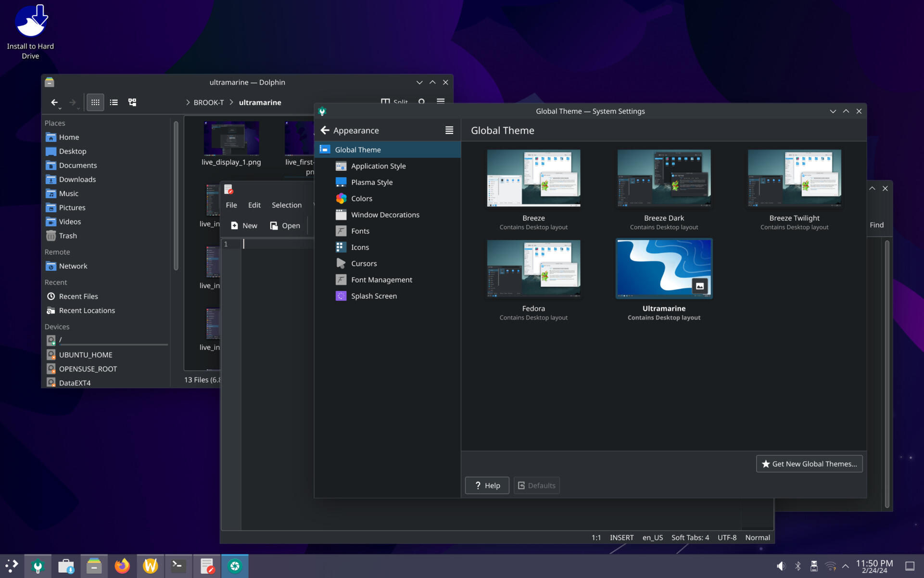Open Application Style settings

click(x=387, y=166)
